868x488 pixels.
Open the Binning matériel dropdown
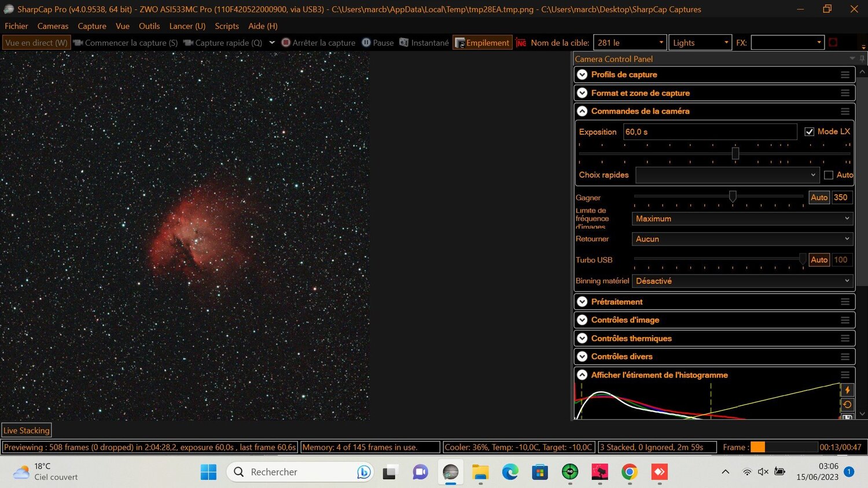pyautogui.click(x=742, y=281)
